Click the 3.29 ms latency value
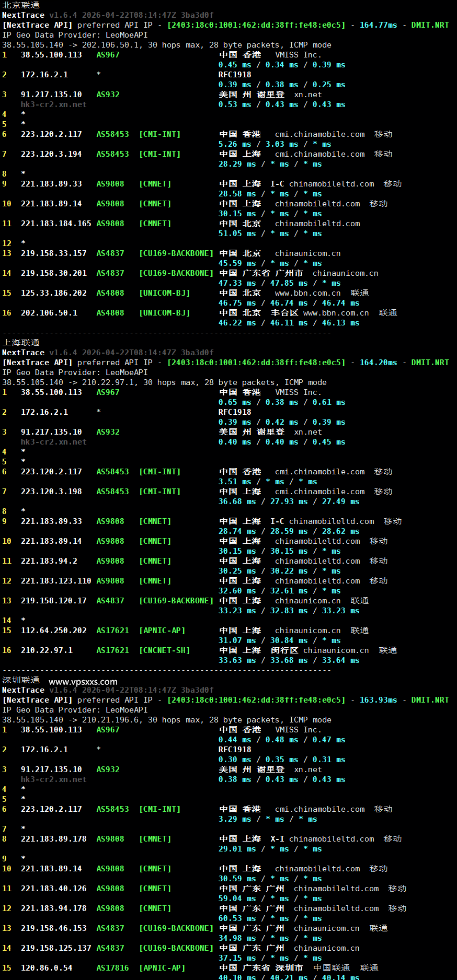Viewport: 457px width, 980px height. [x=235, y=819]
